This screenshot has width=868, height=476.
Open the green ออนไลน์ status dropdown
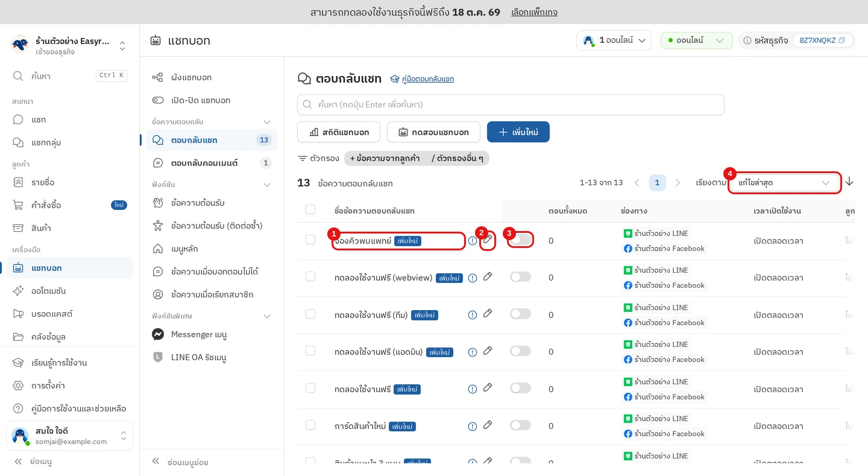click(x=696, y=40)
